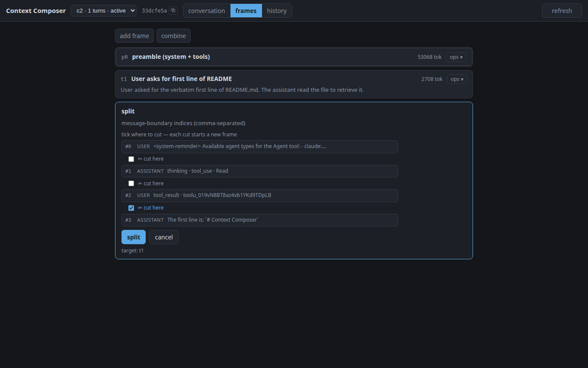Click the refresh button
Viewport: 588px width, 368px height.
click(562, 11)
